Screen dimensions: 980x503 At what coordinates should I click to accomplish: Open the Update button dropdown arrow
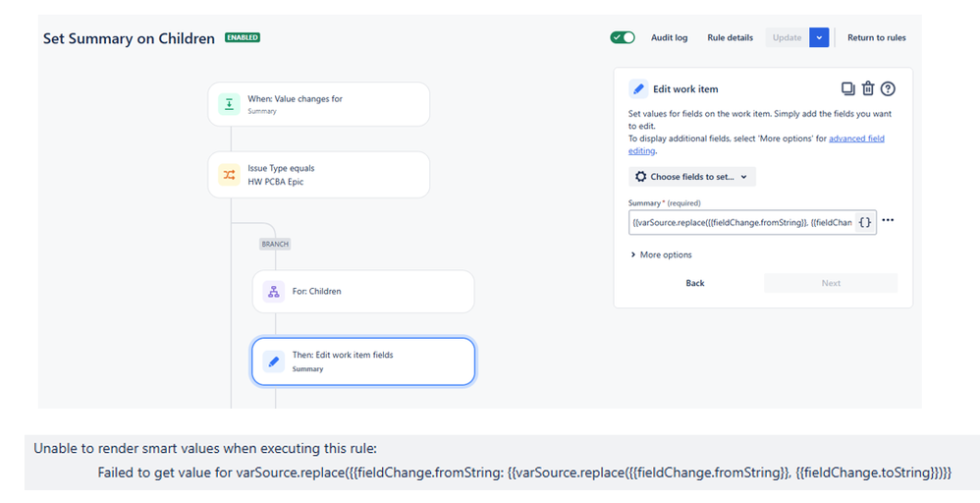tap(820, 37)
